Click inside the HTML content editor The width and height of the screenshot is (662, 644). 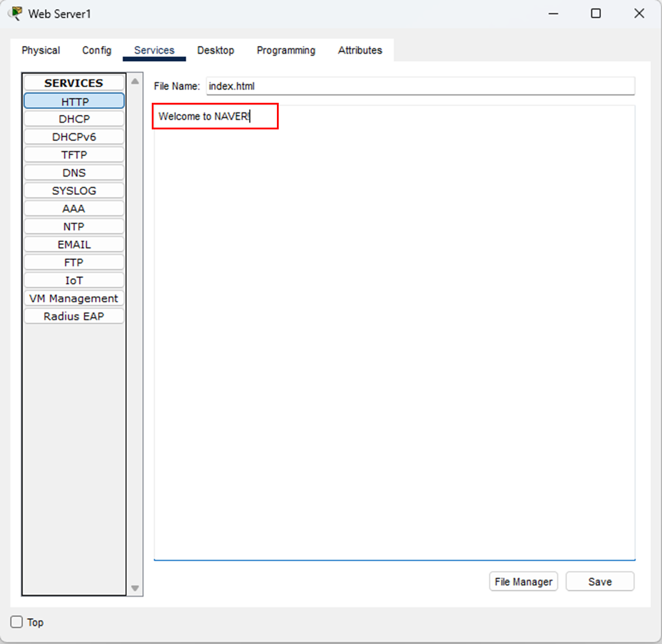[394, 333]
